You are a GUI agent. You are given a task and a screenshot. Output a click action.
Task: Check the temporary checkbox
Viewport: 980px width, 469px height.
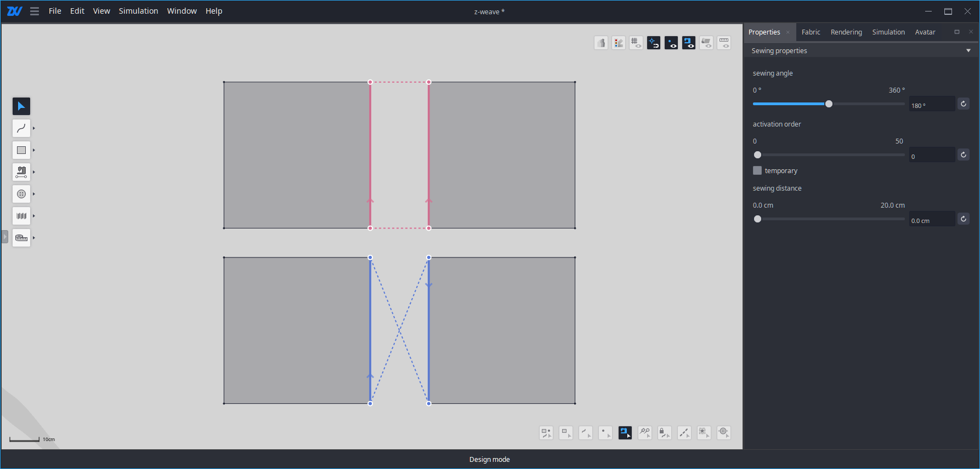coord(757,170)
